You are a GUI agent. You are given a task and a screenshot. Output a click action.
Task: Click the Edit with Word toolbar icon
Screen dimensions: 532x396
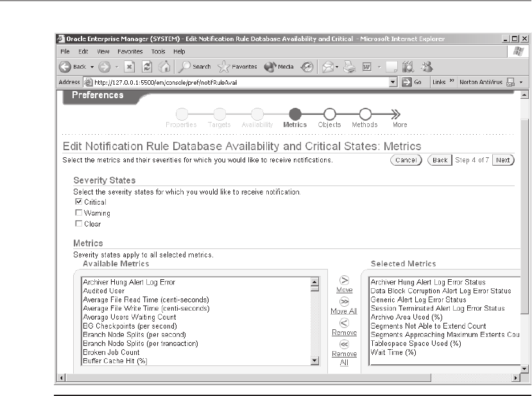click(367, 67)
